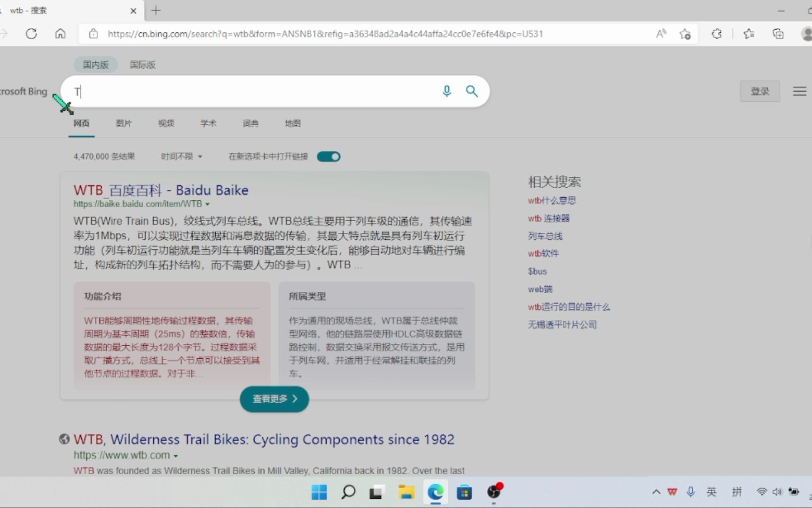812x508 pixels.
Task: Open the Favorites list icon
Action: pos(749,34)
